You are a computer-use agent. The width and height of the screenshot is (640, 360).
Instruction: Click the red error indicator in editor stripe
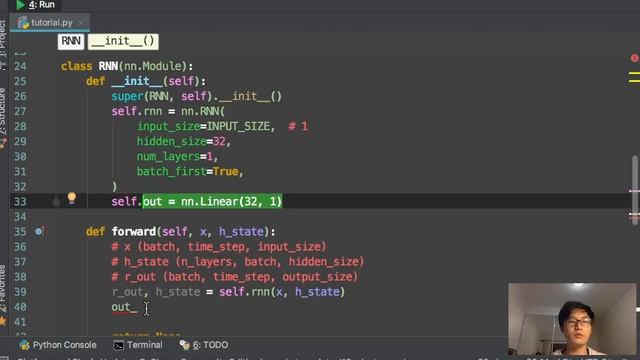tap(635, 58)
